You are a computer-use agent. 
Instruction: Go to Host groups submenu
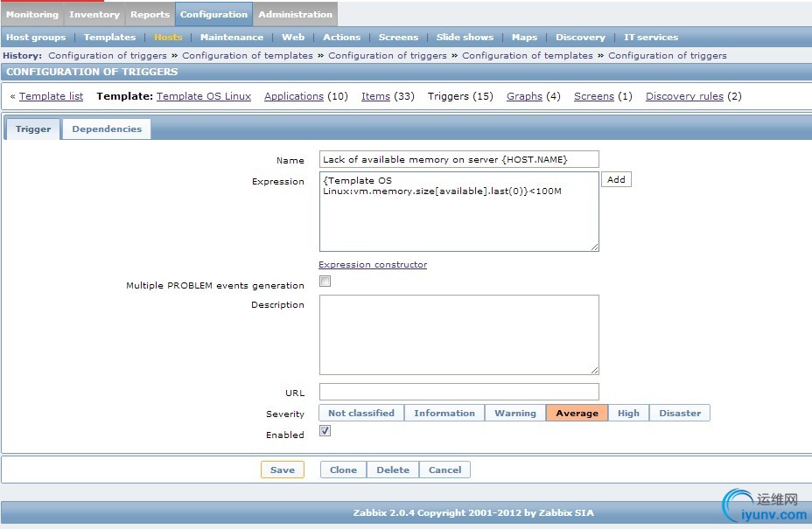36,38
